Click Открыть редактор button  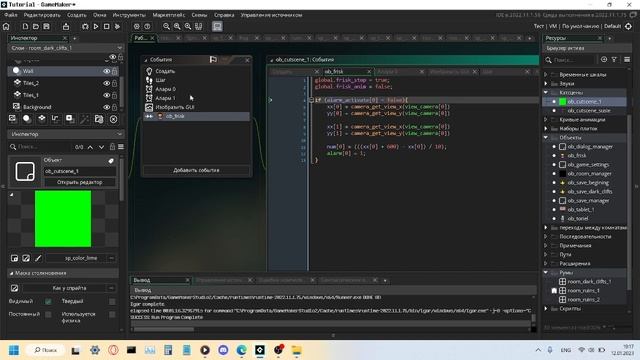(x=80, y=182)
